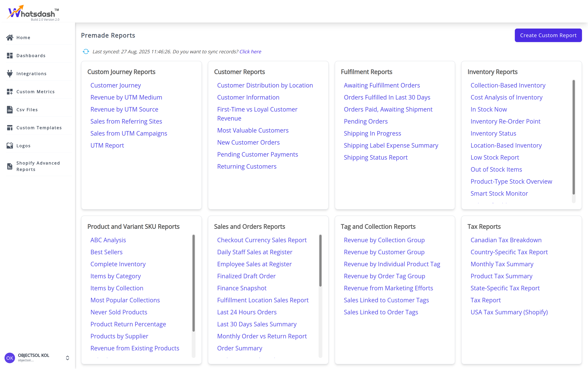The width and height of the screenshot is (588, 369).
Task: Open the Shopify Advanced Reports menu item
Action: point(38,166)
